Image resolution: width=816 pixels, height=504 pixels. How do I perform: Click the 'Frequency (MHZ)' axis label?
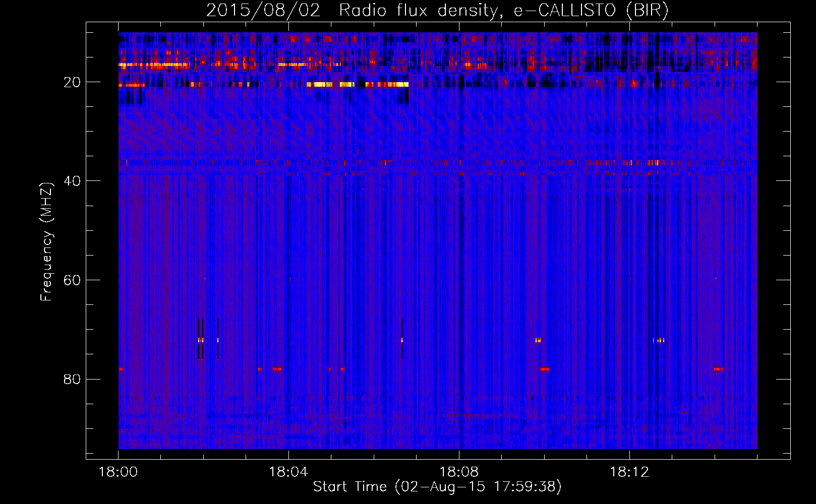(x=46, y=242)
